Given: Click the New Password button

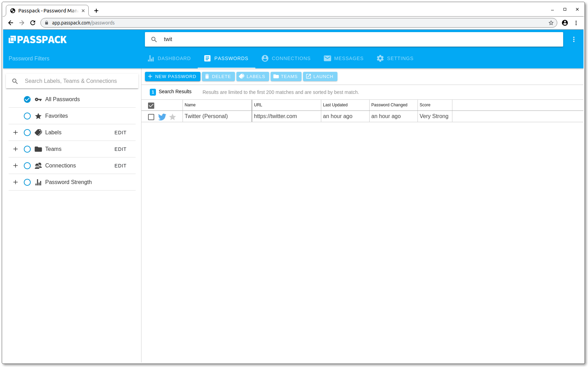Looking at the screenshot, I should (x=173, y=77).
